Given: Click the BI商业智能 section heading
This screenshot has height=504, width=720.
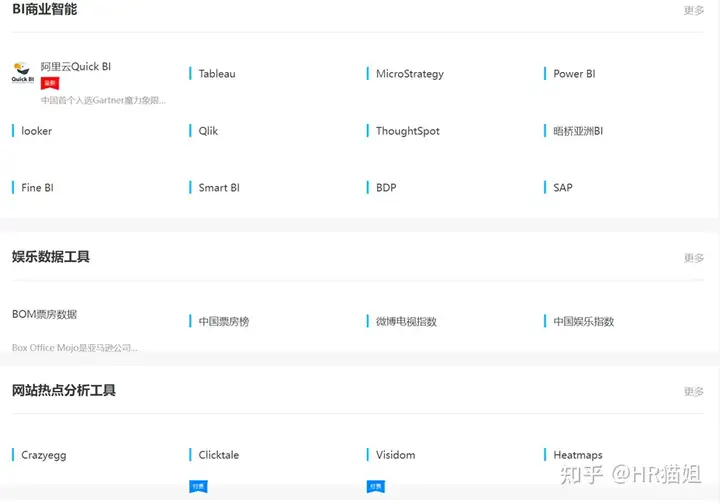Looking at the screenshot, I should pos(45,9).
